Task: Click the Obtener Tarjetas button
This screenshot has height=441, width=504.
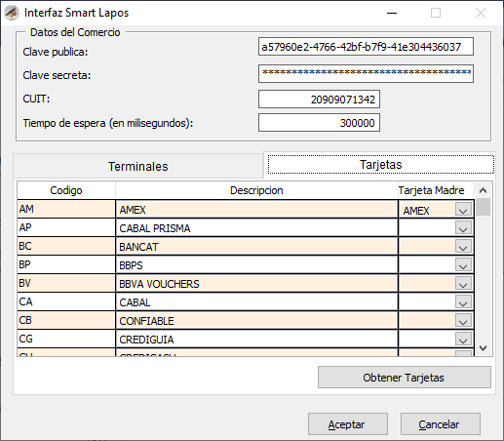Action: pyautogui.click(x=404, y=378)
